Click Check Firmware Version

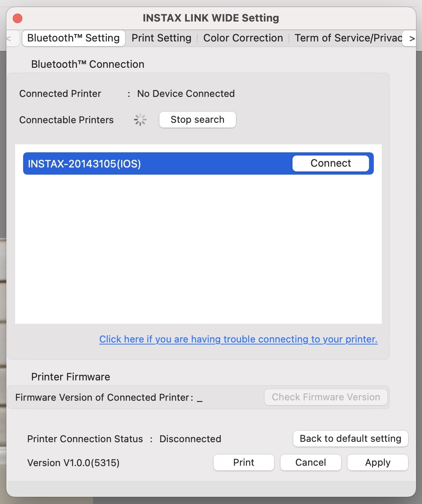coord(326,397)
